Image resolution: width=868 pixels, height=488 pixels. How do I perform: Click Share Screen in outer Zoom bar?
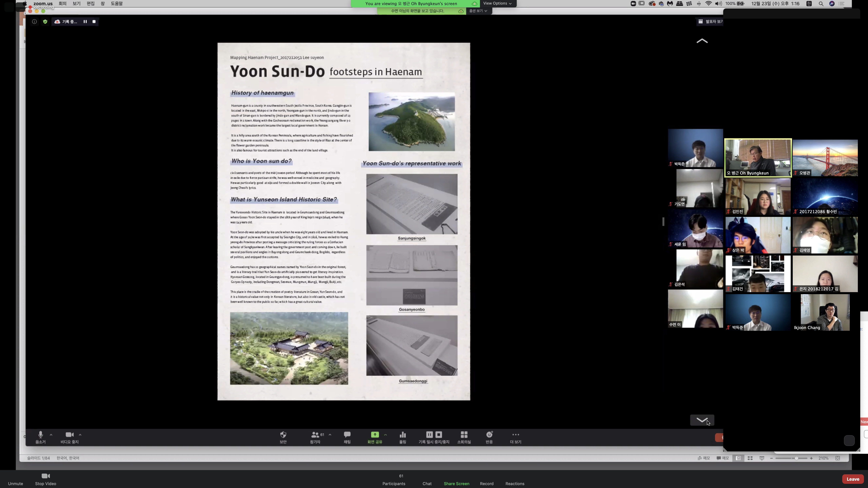(x=457, y=483)
